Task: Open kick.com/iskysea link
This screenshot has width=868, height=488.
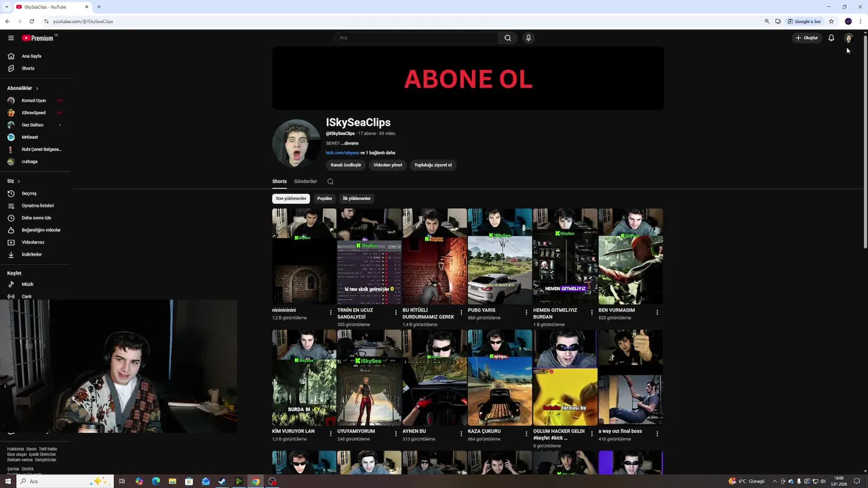Action: point(342,153)
